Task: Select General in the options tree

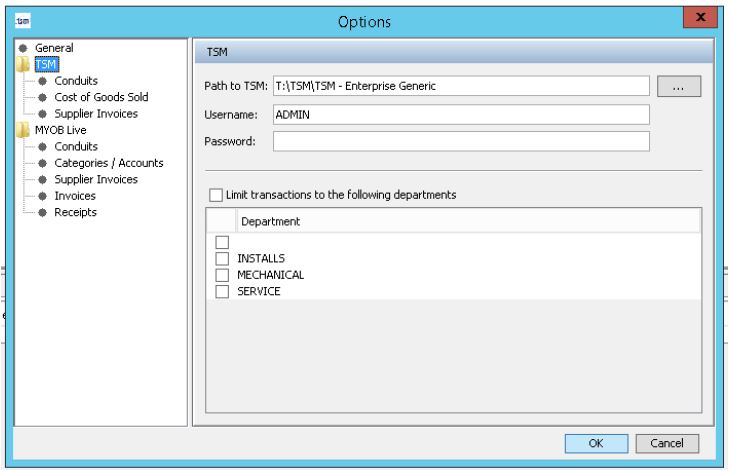Action: (x=53, y=48)
